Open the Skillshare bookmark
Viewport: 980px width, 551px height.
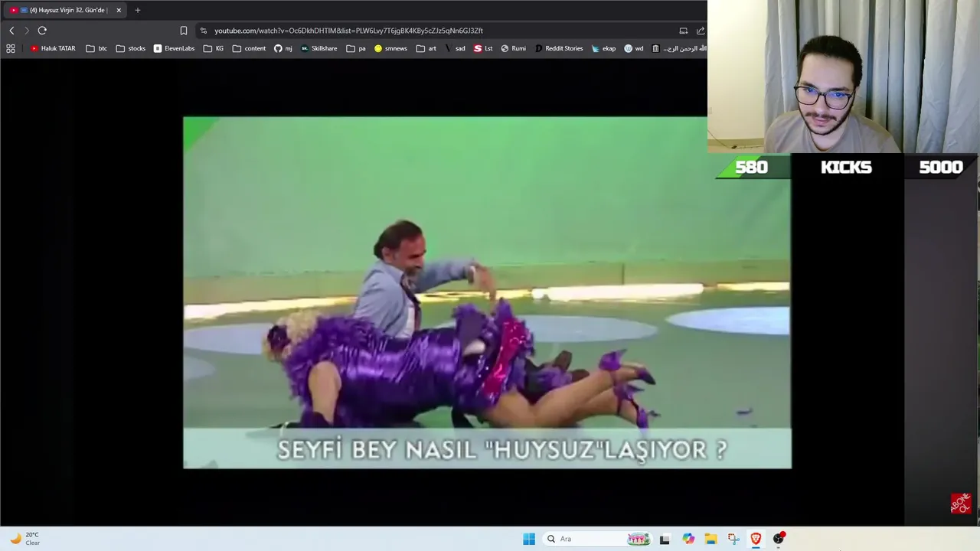click(x=318, y=48)
